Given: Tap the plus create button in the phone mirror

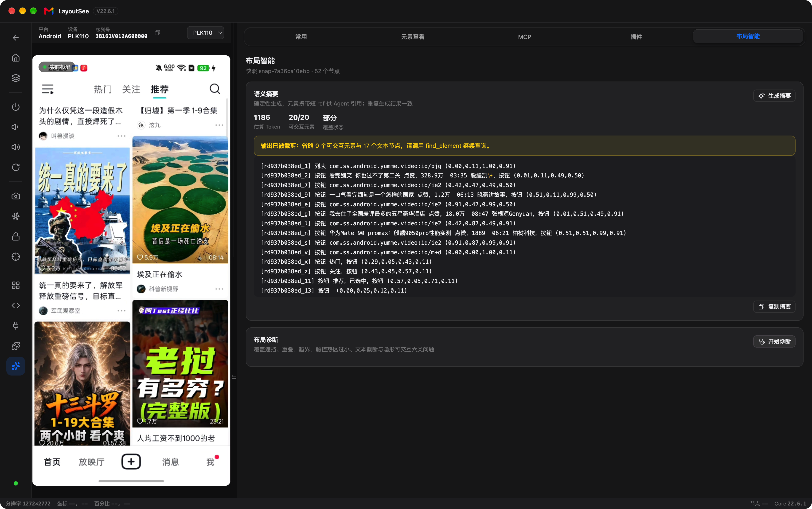Looking at the screenshot, I should (131, 462).
